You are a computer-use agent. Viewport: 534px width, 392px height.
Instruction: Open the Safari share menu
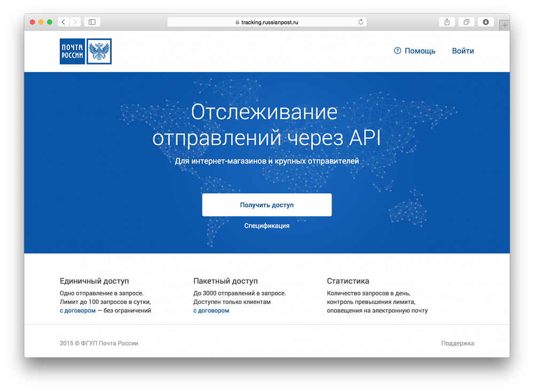pos(447,22)
